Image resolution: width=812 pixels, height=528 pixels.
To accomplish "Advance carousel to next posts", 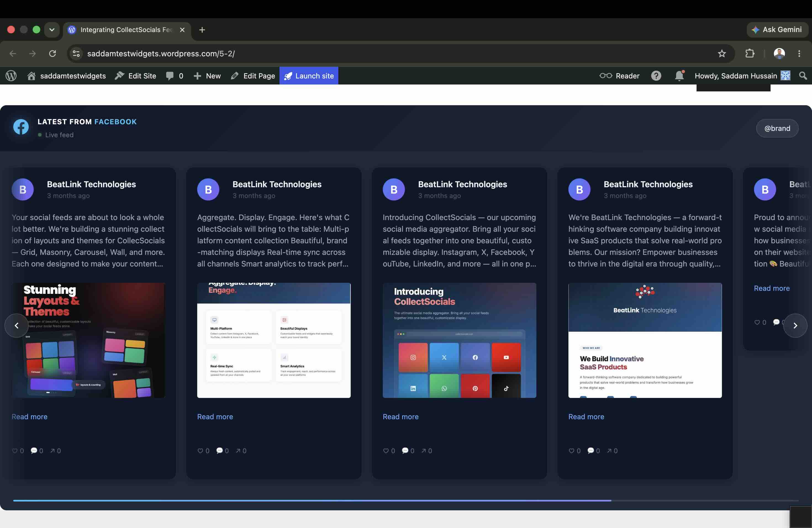I will click(x=795, y=325).
